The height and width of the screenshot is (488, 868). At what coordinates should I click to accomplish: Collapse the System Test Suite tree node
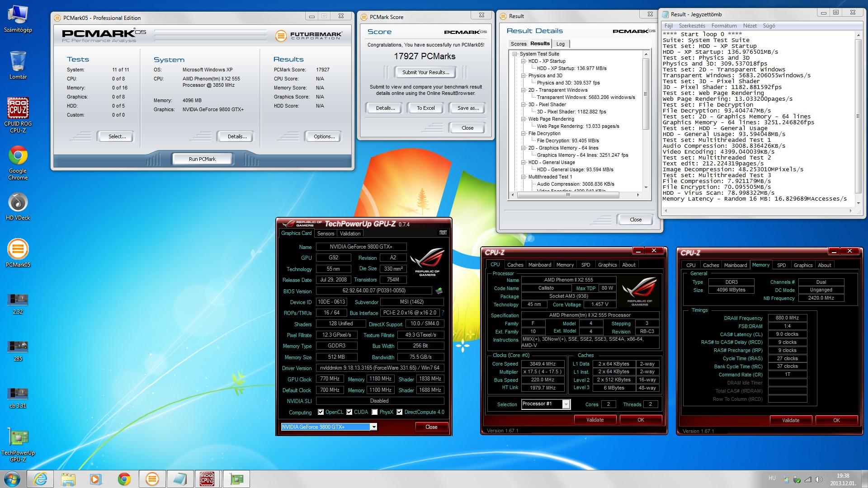click(515, 54)
